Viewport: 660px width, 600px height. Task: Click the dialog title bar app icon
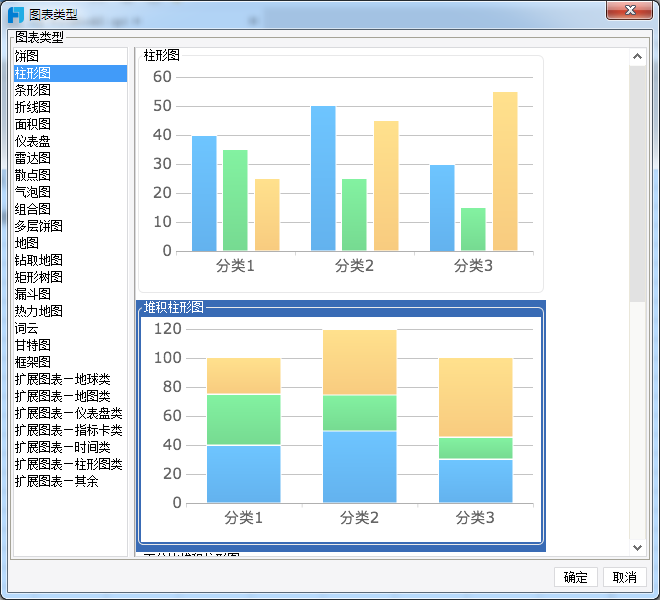click(16, 15)
